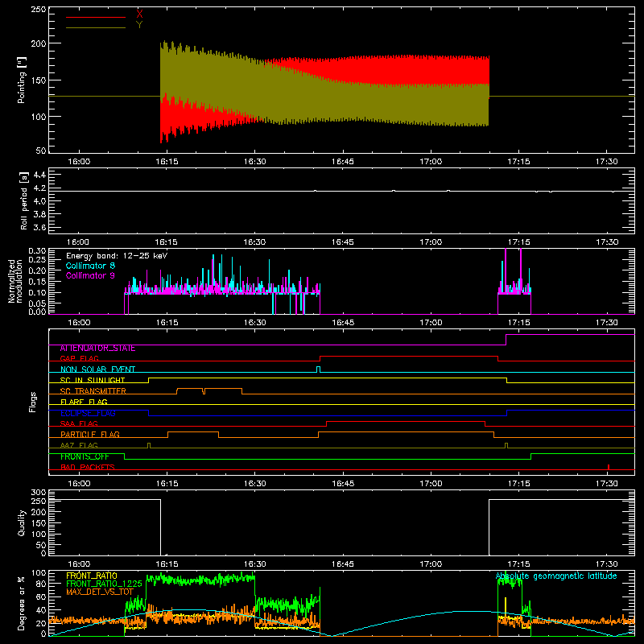Click the NON_SOLAR_EVENT flag label
The width and height of the screenshot is (644, 644).
(x=97, y=369)
